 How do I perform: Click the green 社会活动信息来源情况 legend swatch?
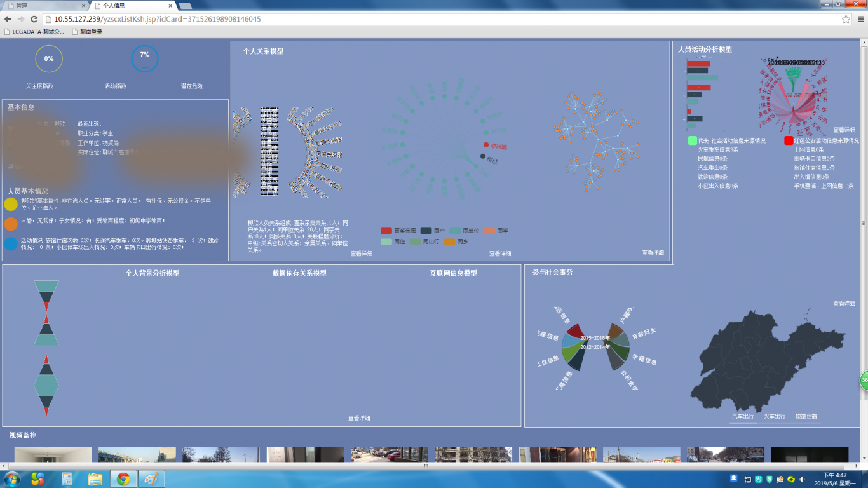pyautogui.click(x=693, y=140)
